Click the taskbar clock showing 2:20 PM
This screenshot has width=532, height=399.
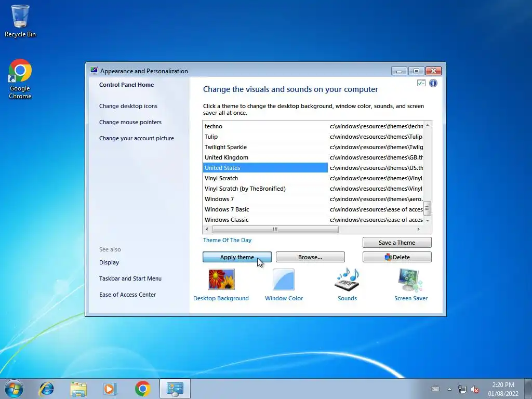coord(503,389)
